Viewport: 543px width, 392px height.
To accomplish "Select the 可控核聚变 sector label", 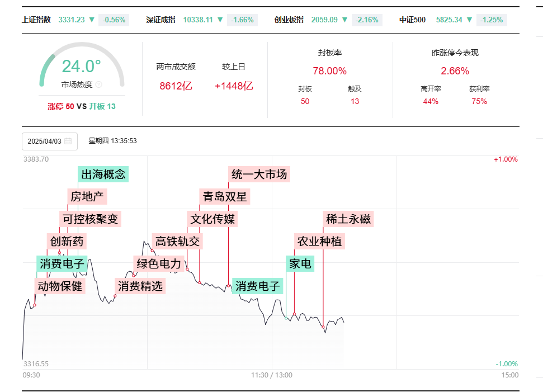I will (91, 219).
